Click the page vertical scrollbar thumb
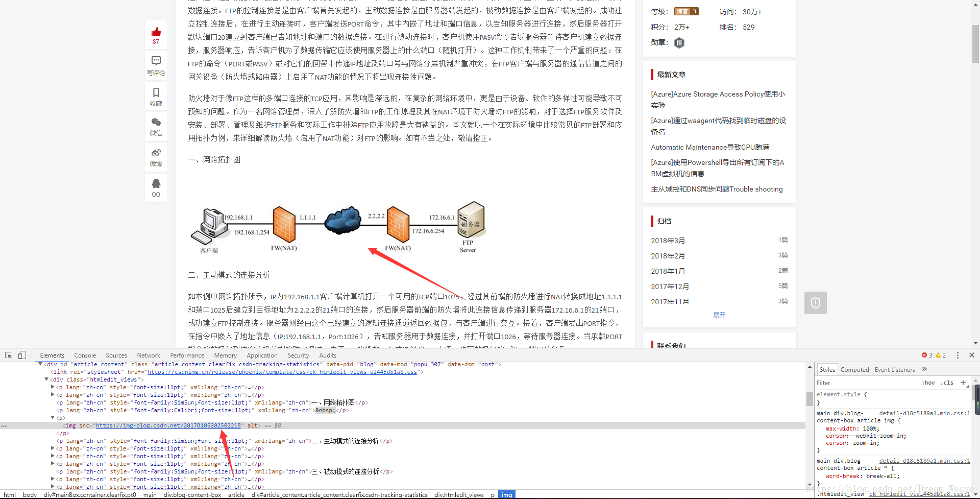 [975, 43]
